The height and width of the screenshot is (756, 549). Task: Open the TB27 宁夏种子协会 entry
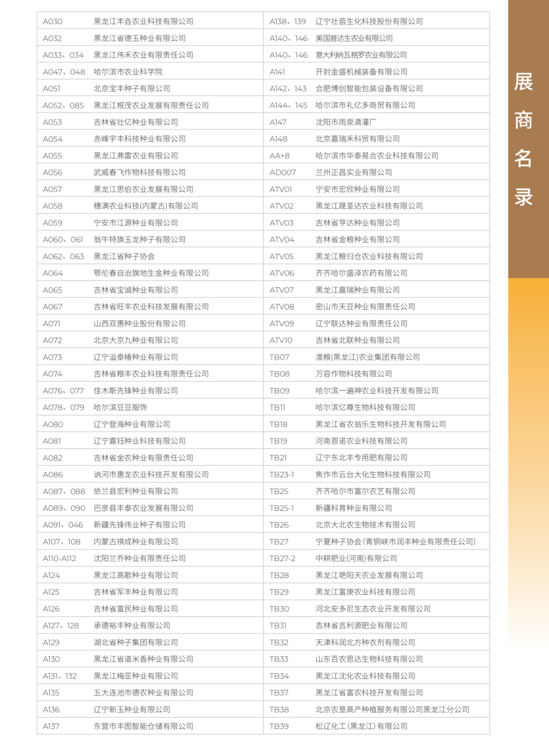tap(376, 541)
